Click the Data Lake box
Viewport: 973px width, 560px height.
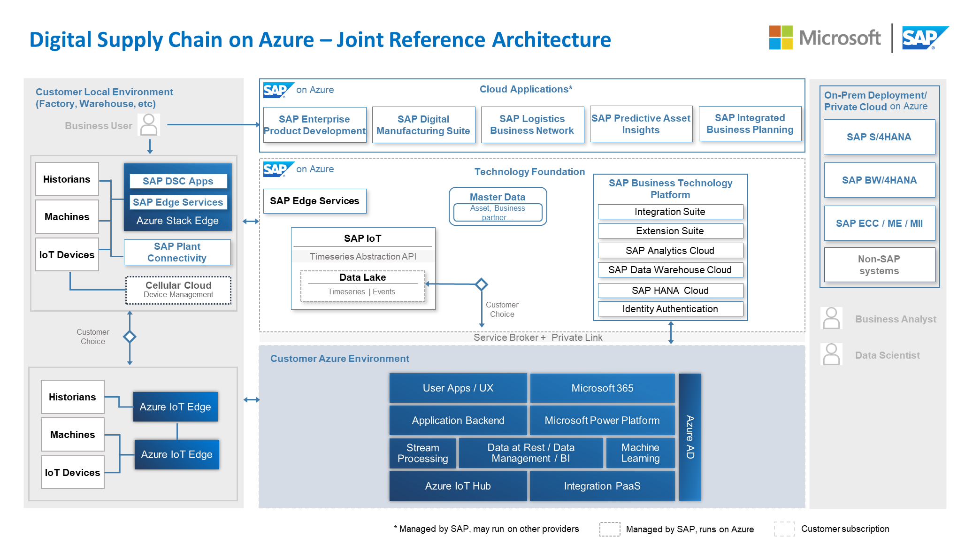362,286
